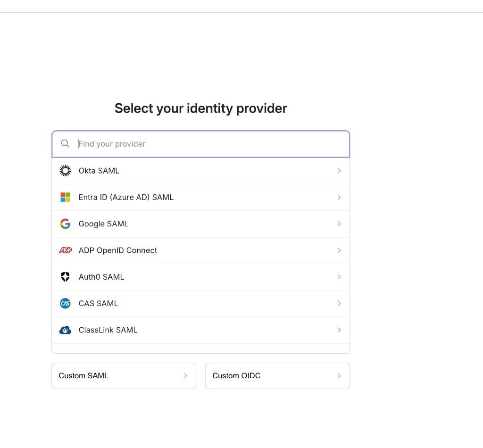Choose the Entra ID (Azure AD) SAML label
The height and width of the screenshot is (448, 483).
[x=126, y=197]
